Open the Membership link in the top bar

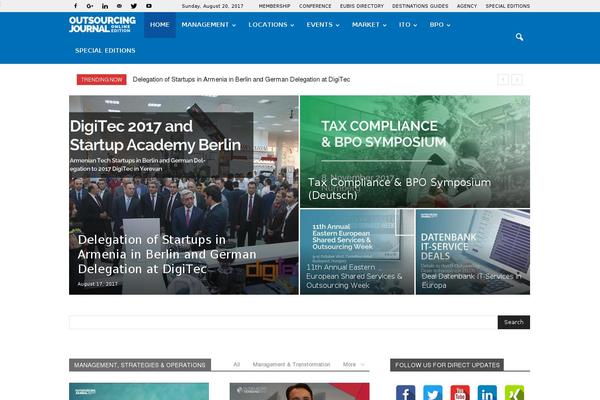[x=274, y=6]
